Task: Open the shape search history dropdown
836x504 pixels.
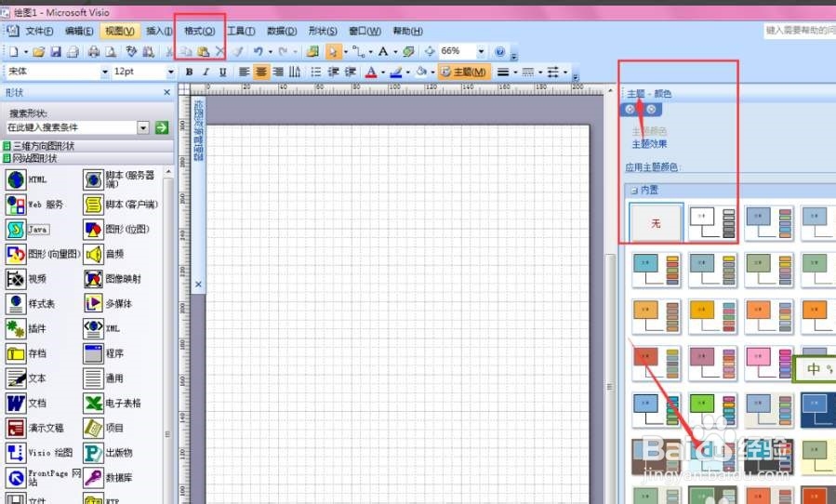Action: point(143,127)
